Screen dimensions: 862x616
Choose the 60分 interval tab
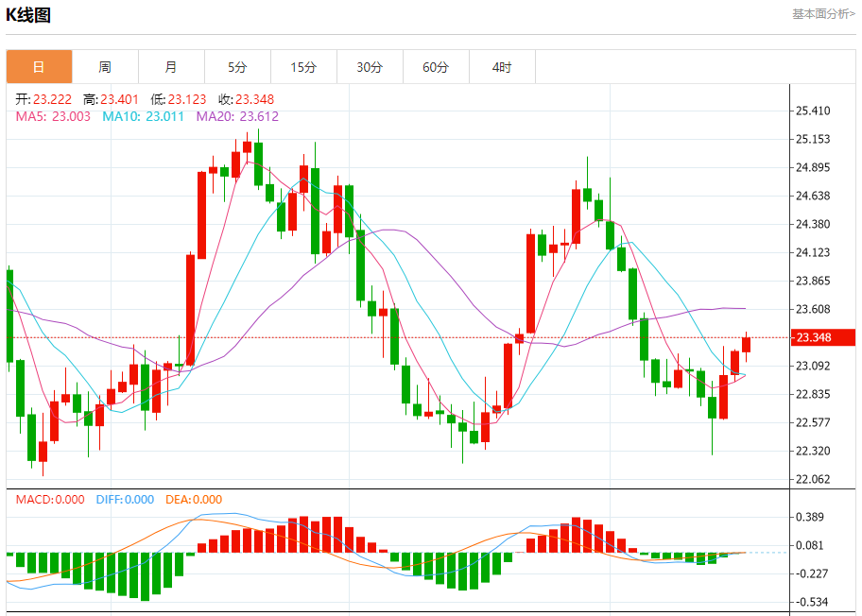tap(436, 67)
